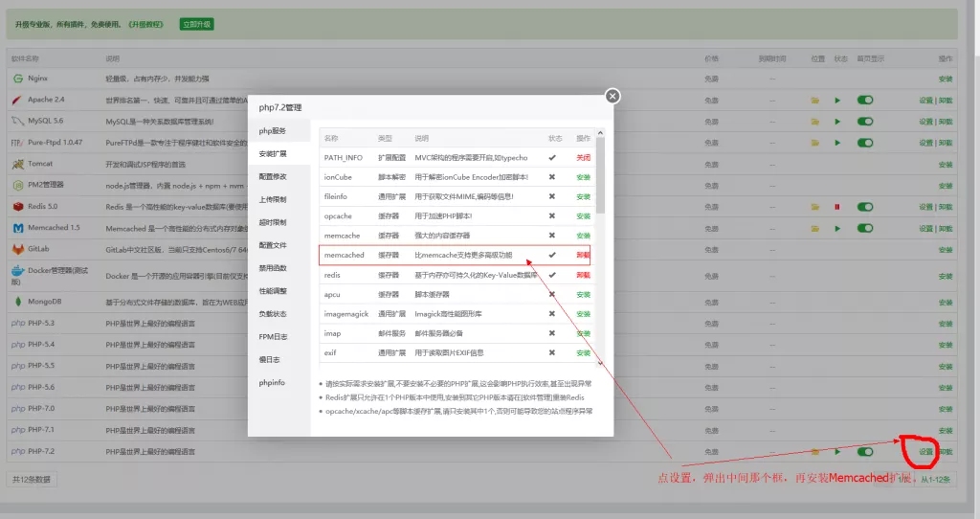Install the fileinfo extension
The width and height of the screenshot is (980, 519).
pyautogui.click(x=583, y=196)
